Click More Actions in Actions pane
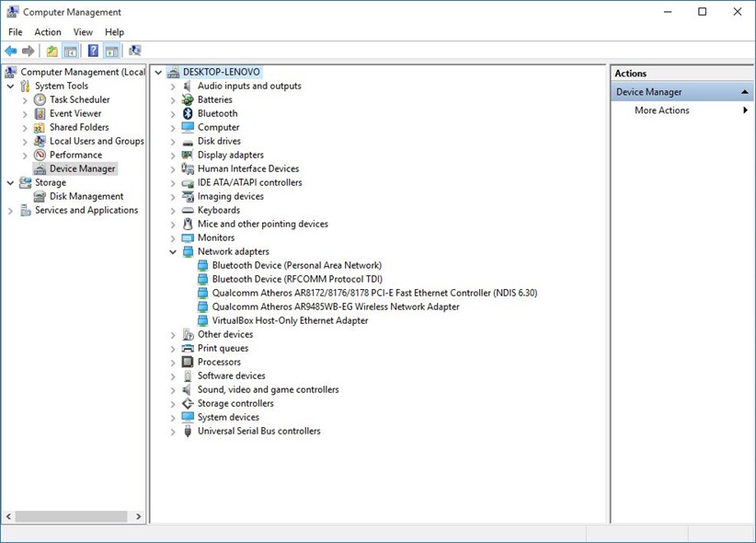 tap(661, 110)
